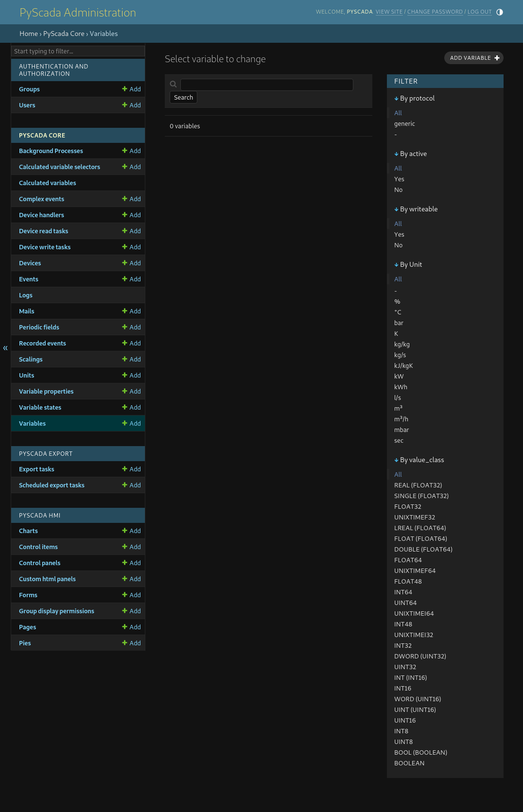Open the View Site link
This screenshot has width=523, height=812.
coord(389,12)
